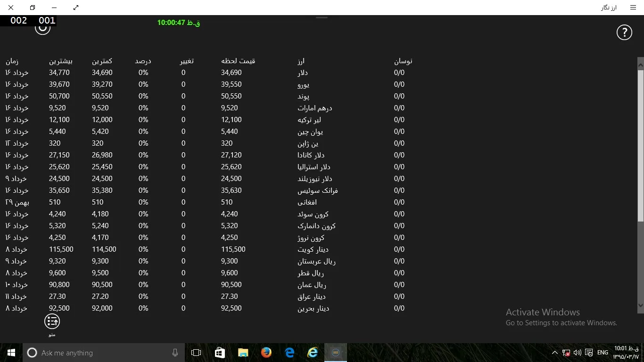Open the Action Center notification icon
The width and height of the screenshot is (644, 362).
point(589,353)
